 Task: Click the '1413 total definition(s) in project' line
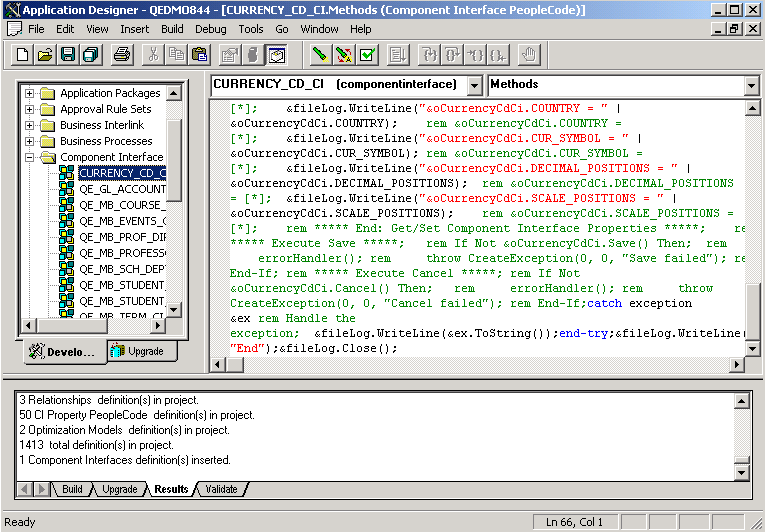click(x=97, y=445)
